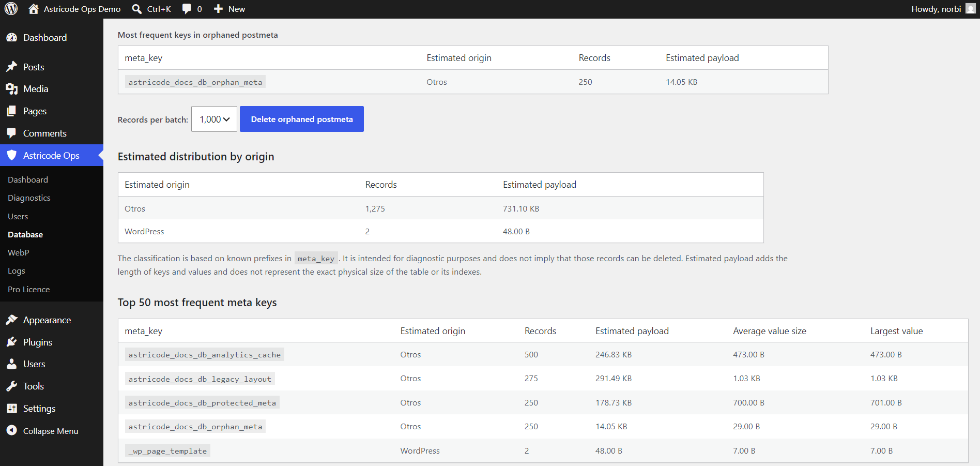Click Howdy, norbi account menu
Viewport: 980px width, 466px height.
pyautogui.click(x=936, y=9)
